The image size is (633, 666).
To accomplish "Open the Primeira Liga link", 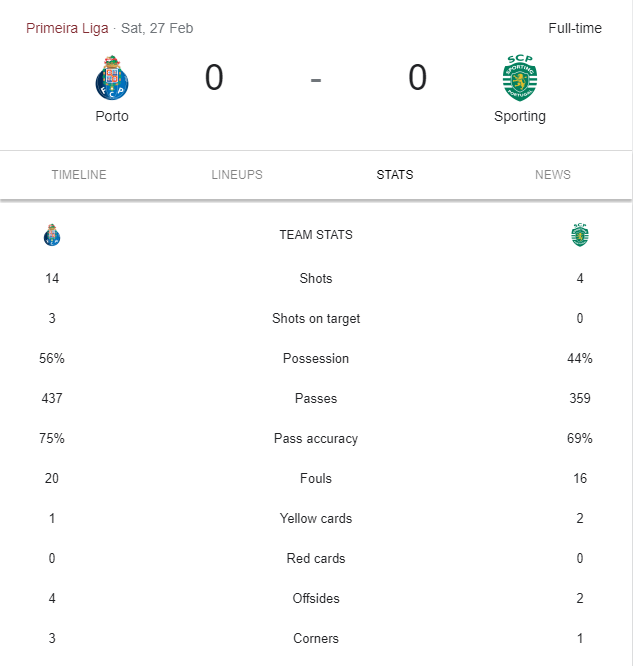I will point(67,28).
